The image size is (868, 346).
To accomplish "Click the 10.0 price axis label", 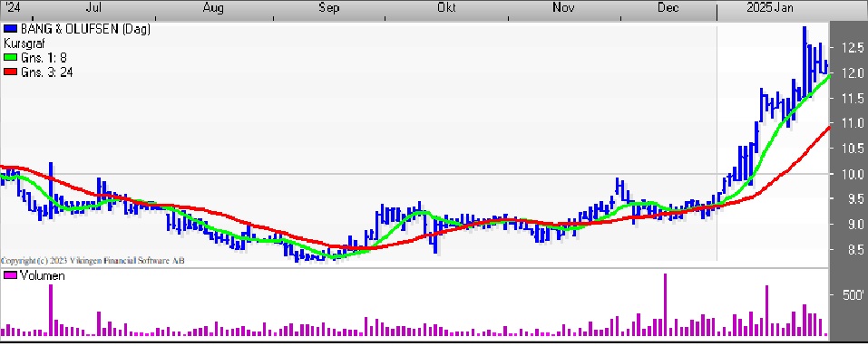I will [x=853, y=174].
